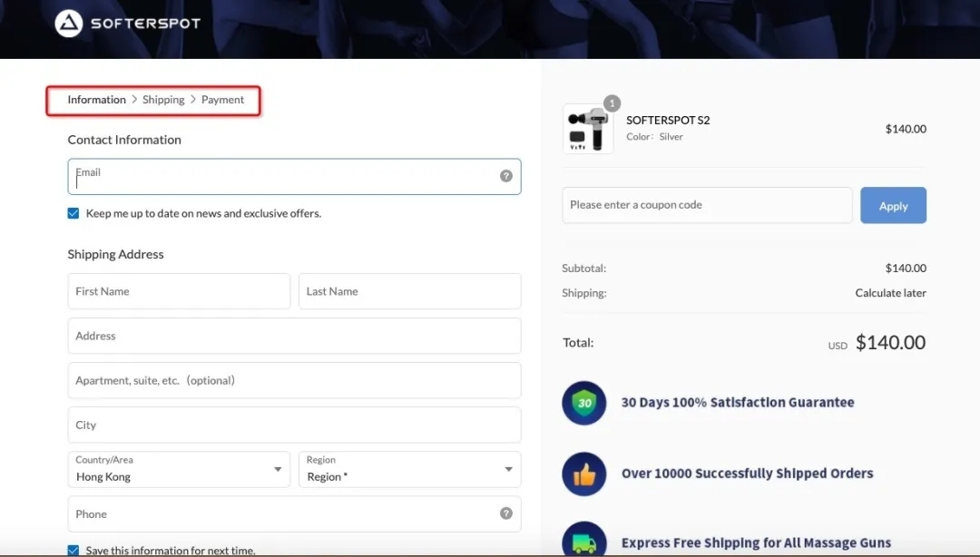The image size is (980, 557).
Task: Click the 30-day guarantee shield badge
Action: pyautogui.click(x=583, y=403)
